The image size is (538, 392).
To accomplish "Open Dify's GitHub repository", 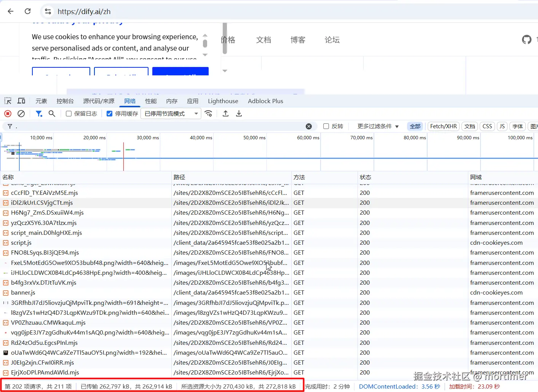I will [527, 39].
